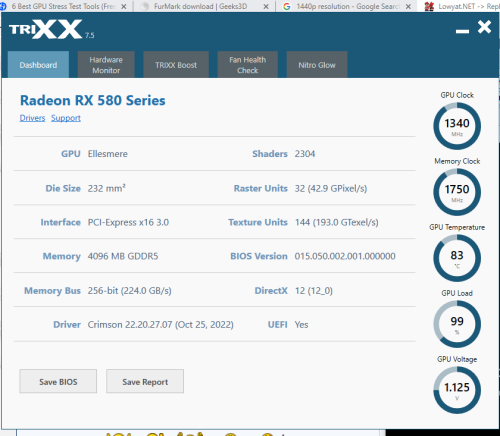The width and height of the screenshot is (500, 436).
Task: Click the GPU Clock gauge
Action: coord(457,126)
